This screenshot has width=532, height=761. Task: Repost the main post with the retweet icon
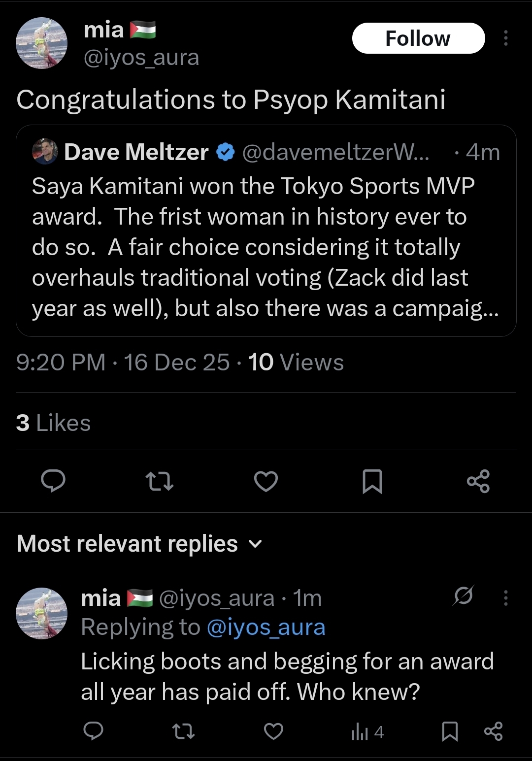pos(160,481)
